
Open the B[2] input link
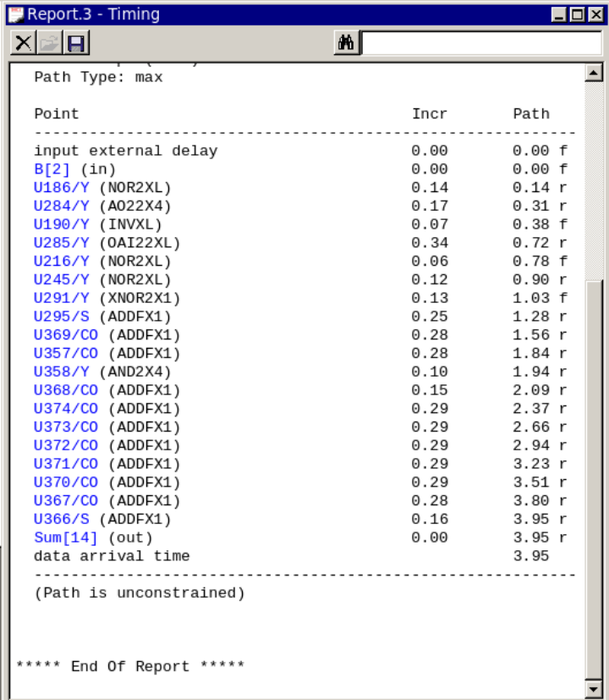pos(52,169)
